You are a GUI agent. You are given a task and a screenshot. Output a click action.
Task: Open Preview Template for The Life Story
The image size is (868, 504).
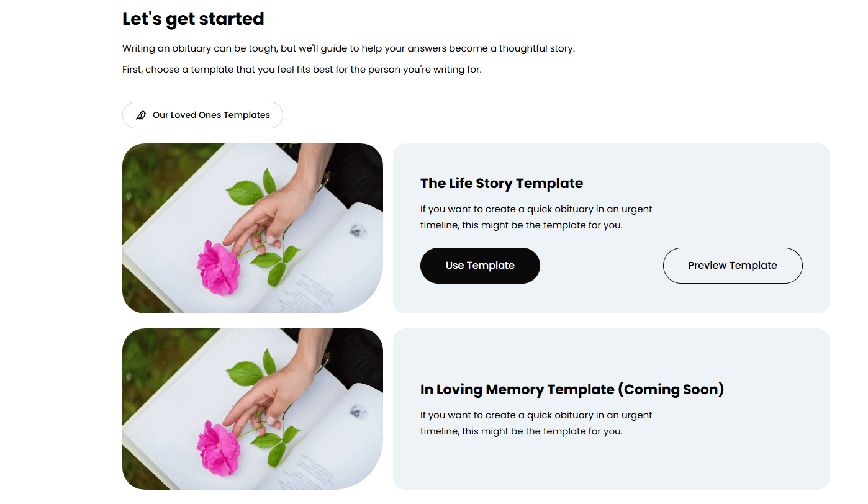(x=733, y=266)
